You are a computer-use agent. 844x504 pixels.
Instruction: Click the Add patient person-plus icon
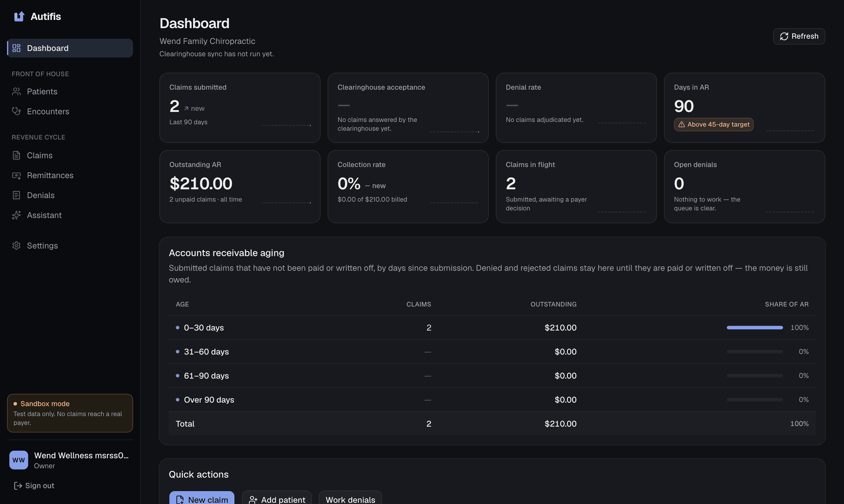(x=253, y=500)
